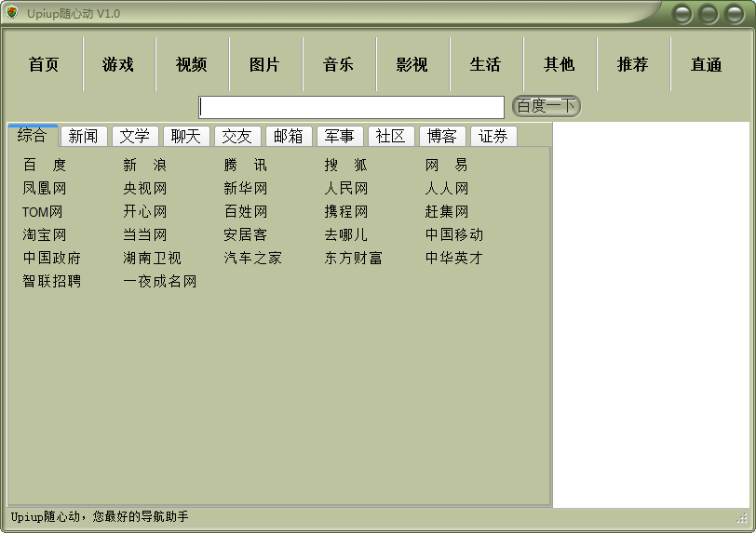Open the 智联招聘 link
Viewport: 756px width, 533px height.
(x=51, y=281)
